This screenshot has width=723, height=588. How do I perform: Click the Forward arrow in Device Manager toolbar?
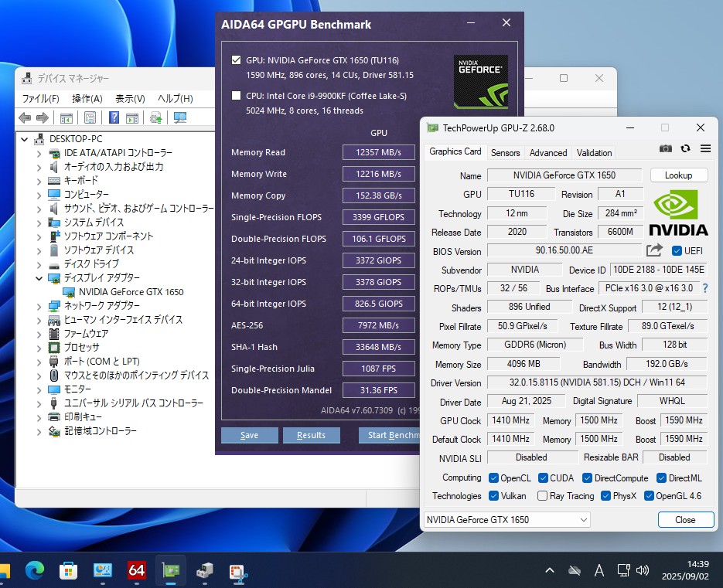(x=43, y=118)
